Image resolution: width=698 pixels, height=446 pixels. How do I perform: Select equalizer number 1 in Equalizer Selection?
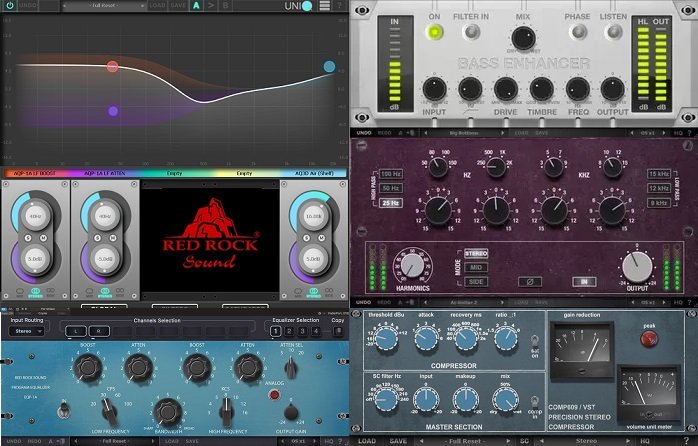(x=275, y=331)
